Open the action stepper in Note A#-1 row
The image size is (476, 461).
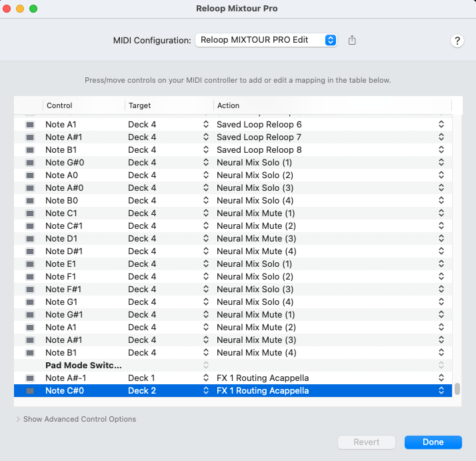pos(441,378)
